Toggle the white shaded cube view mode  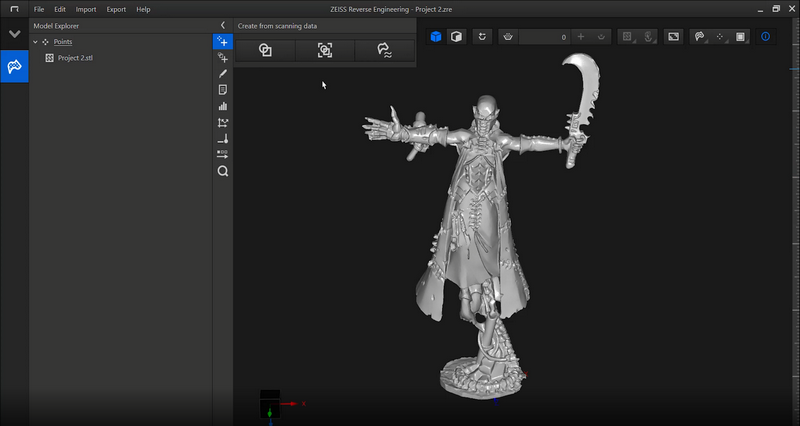455,37
